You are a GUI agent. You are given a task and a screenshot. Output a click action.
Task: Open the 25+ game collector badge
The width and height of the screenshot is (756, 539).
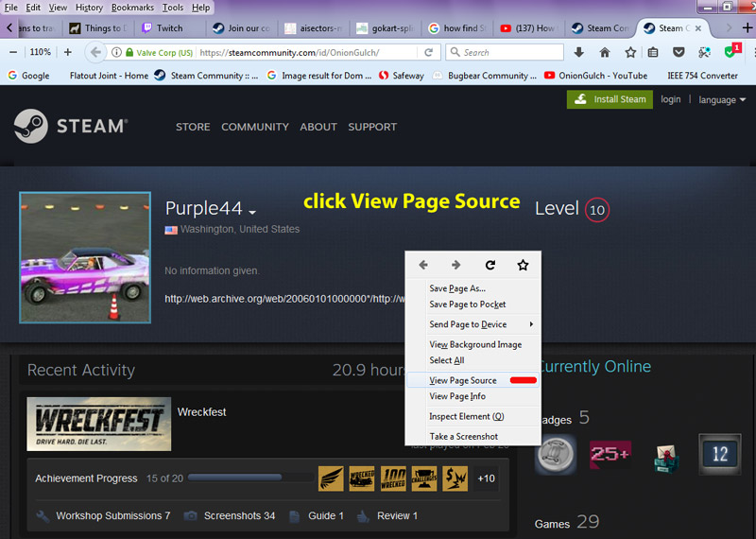pyautogui.click(x=610, y=454)
